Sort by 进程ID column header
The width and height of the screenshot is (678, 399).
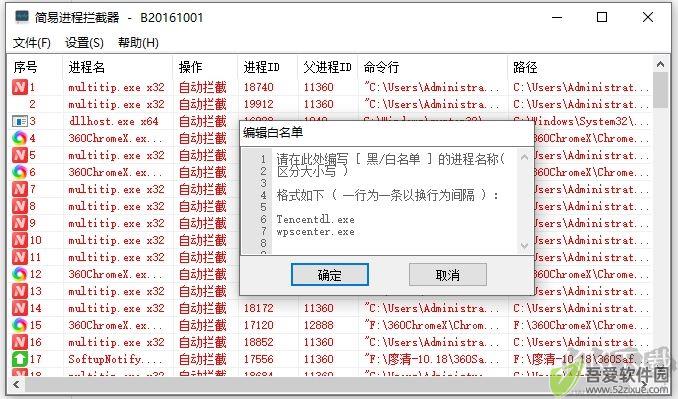point(268,67)
